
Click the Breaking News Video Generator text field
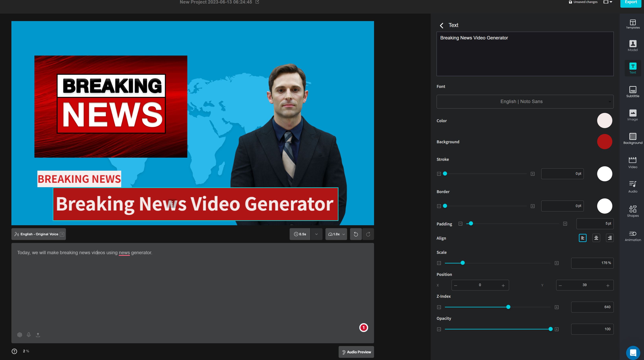click(x=525, y=54)
